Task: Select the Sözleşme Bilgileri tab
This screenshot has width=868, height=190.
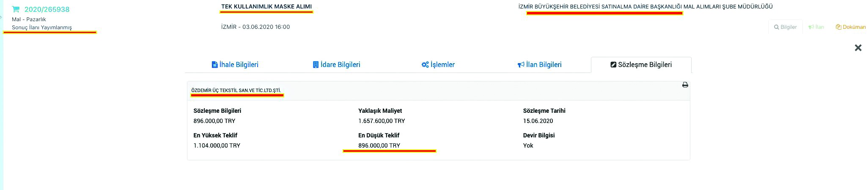Action: (x=641, y=65)
